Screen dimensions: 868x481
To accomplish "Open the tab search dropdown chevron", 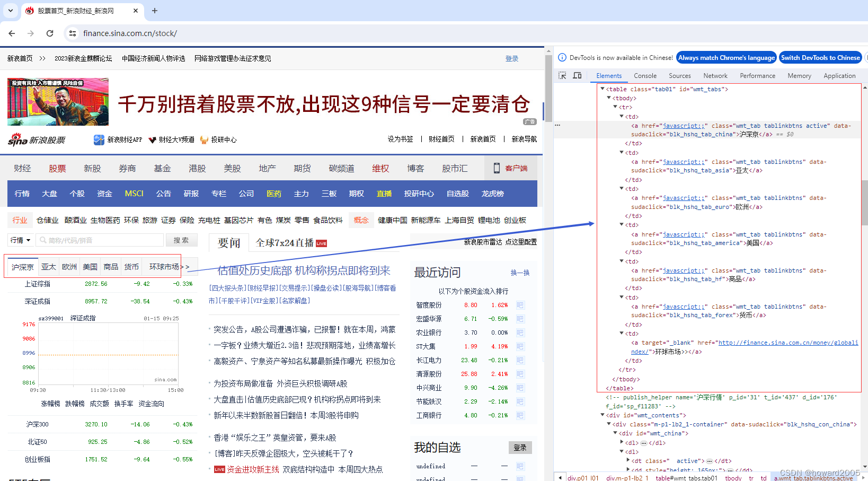I will coord(11,11).
